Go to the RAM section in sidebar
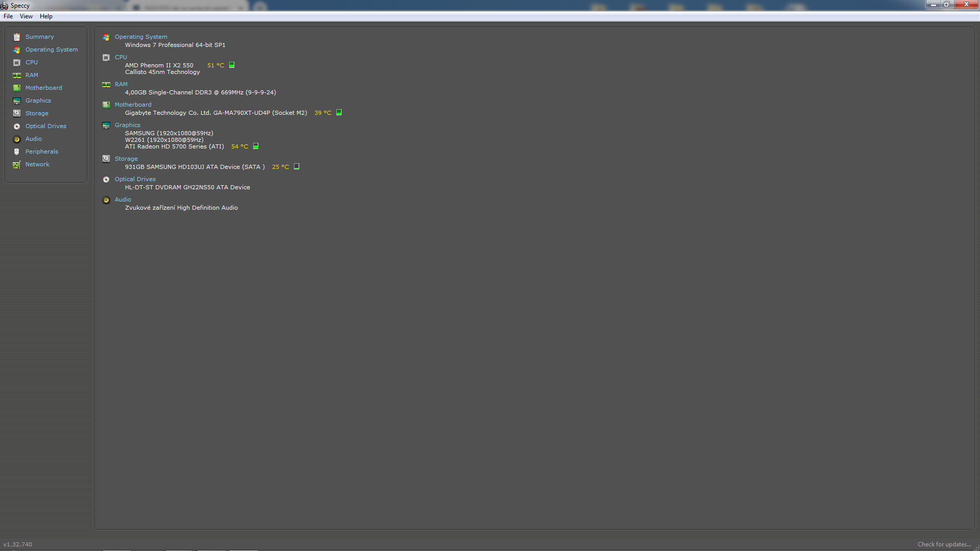This screenshot has width=980, height=551. (x=32, y=75)
